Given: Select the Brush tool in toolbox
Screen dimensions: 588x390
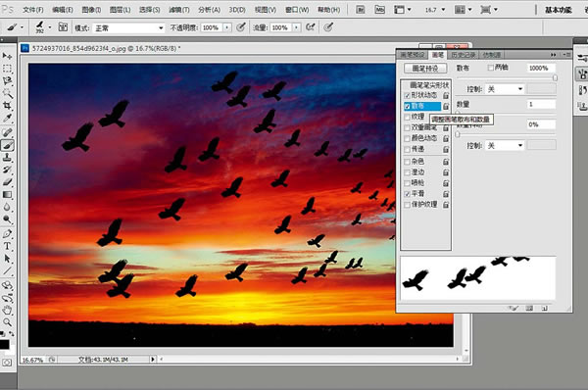Looking at the screenshot, I should [7, 145].
